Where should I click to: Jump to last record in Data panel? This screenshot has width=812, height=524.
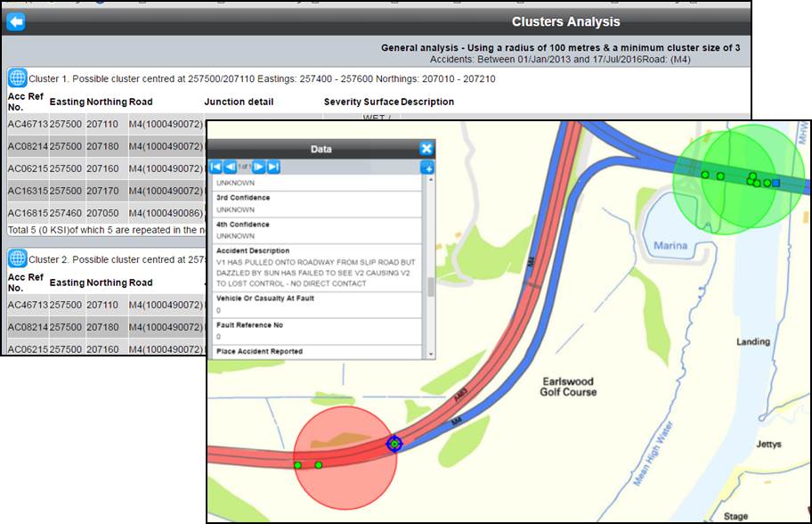click(x=273, y=167)
